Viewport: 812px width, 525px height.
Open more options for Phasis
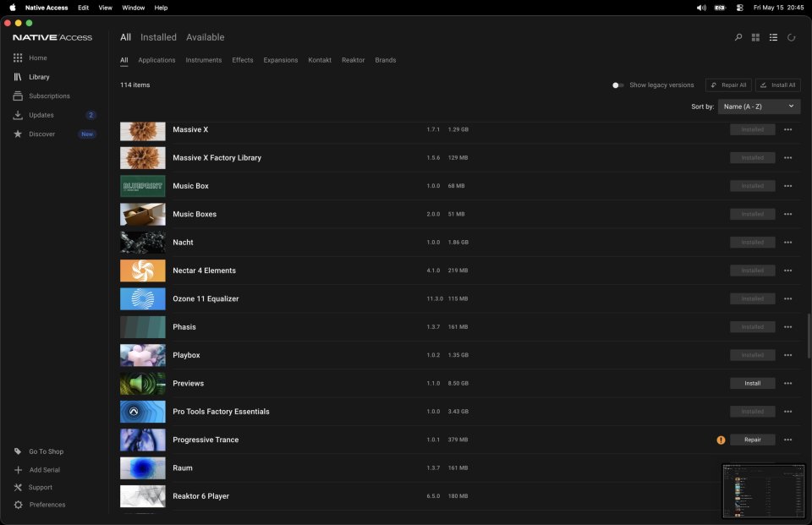point(787,326)
